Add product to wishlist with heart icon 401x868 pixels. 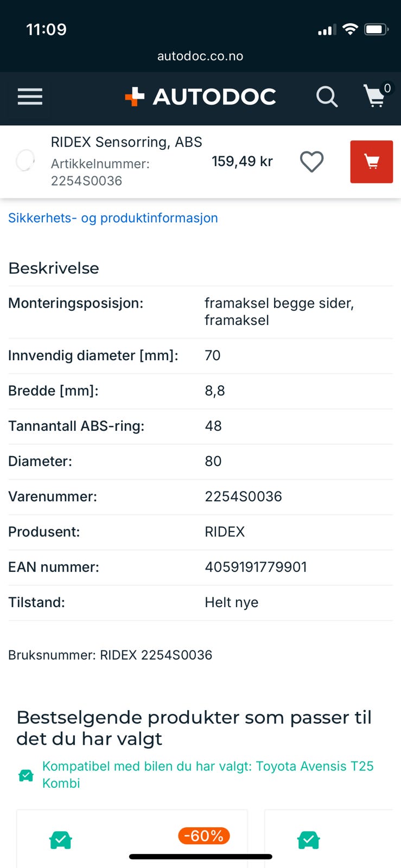point(311,162)
